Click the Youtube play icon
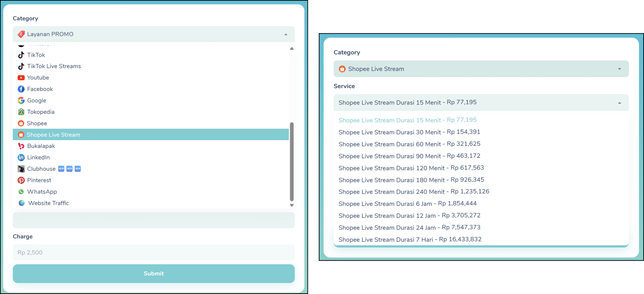 (x=21, y=78)
